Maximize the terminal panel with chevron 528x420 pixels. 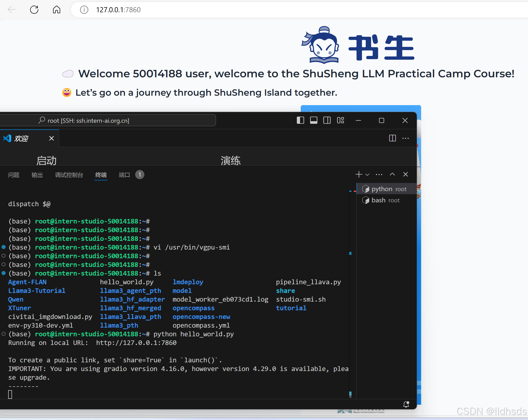(x=392, y=174)
